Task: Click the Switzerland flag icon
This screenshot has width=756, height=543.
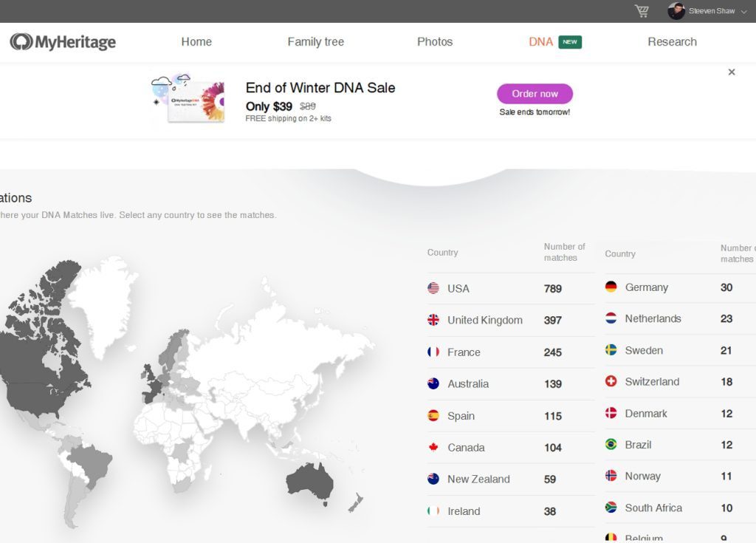Action: pos(611,381)
